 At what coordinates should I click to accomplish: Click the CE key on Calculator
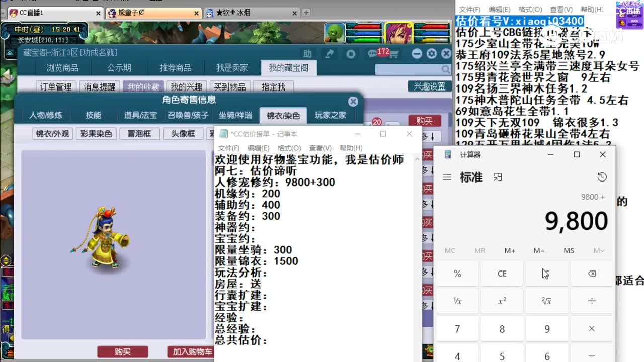[502, 274]
